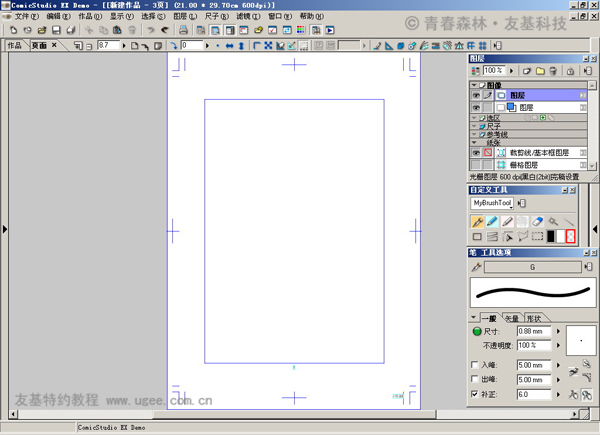Open the 滤镜 menu
This screenshot has width=600, height=435.
click(248, 17)
